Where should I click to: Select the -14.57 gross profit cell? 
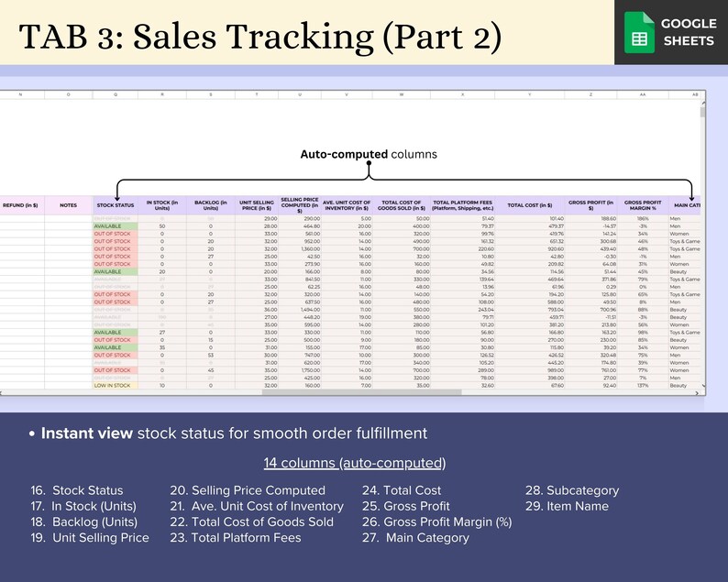pyautogui.click(x=590, y=226)
